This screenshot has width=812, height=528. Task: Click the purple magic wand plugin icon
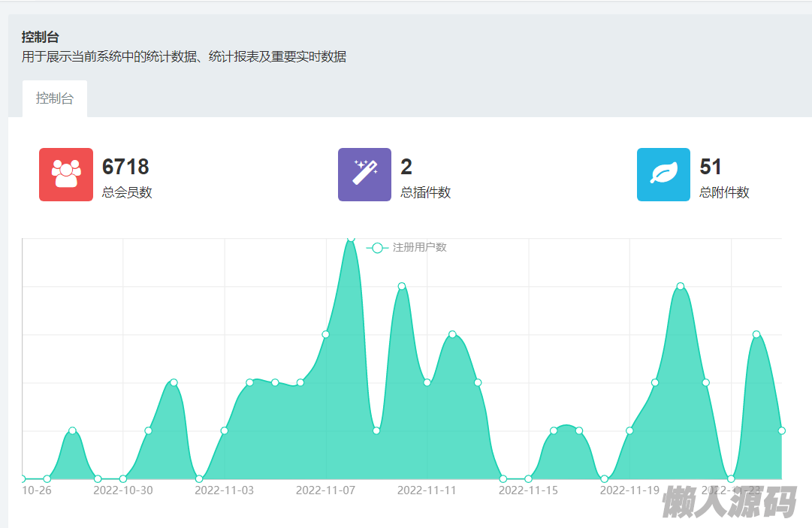(364, 174)
